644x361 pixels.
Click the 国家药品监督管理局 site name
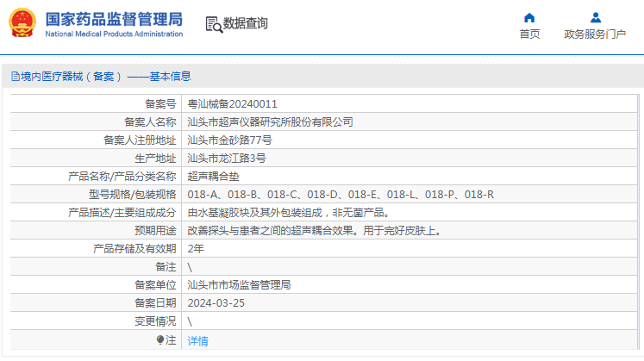point(113,19)
